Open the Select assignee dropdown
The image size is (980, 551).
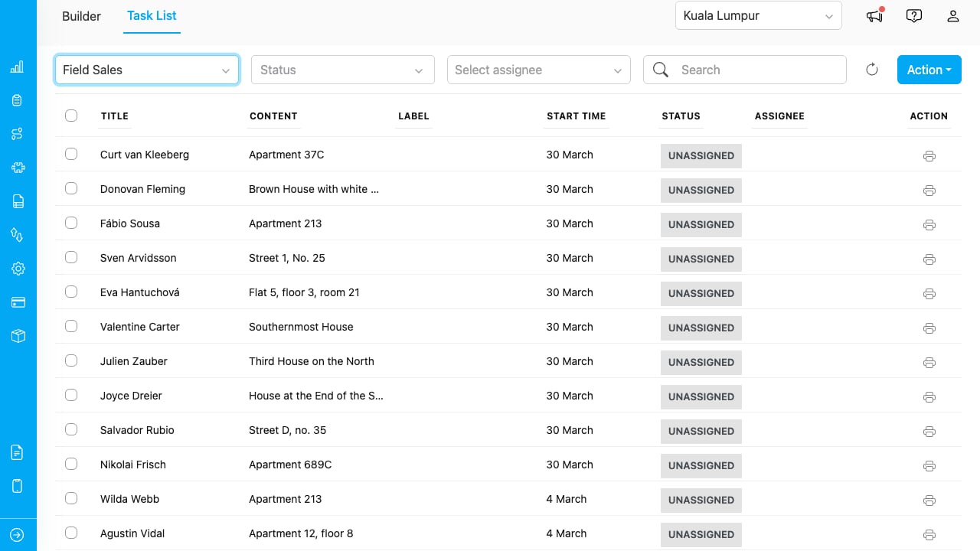pos(539,70)
